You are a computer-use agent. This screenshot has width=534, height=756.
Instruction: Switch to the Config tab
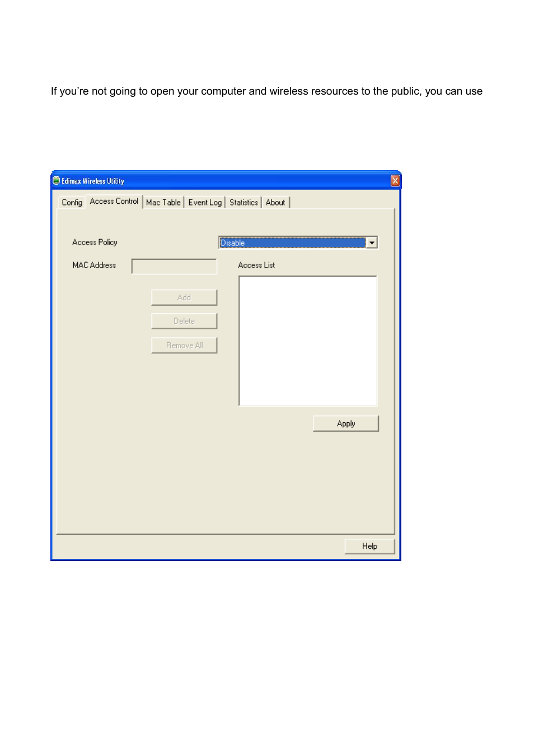[72, 202]
